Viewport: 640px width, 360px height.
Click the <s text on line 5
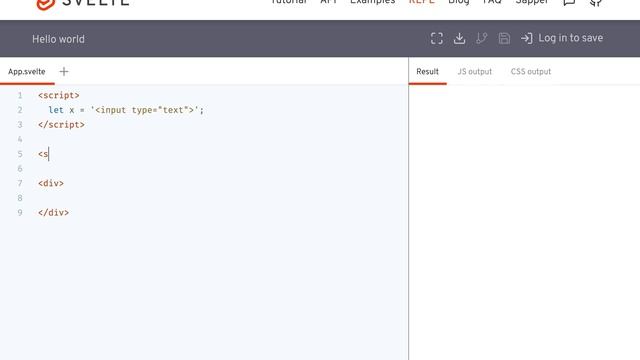43,154
